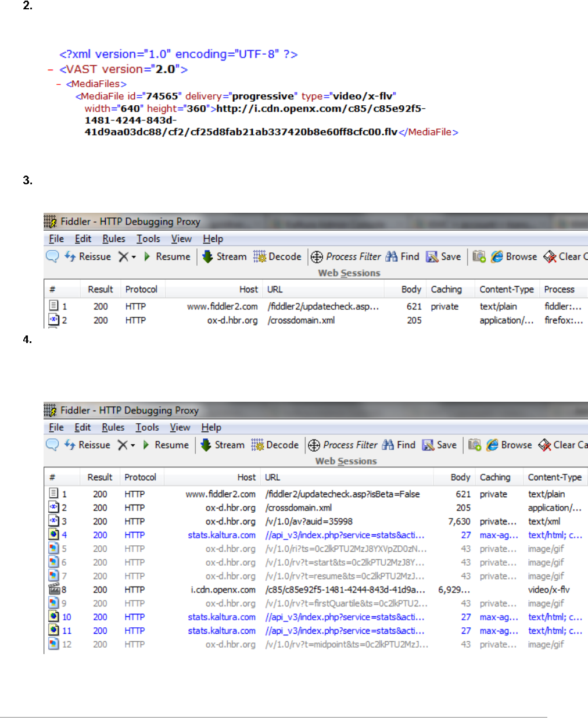Sort by Host column in step 3 Fiddler
Screen dimensions: 588x718
249,290
